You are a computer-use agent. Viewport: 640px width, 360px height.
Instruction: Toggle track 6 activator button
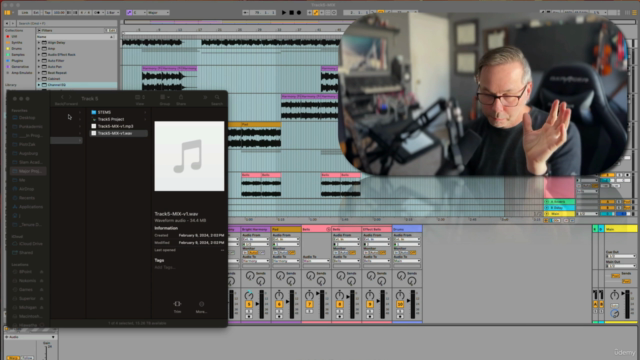pos(279,304)
